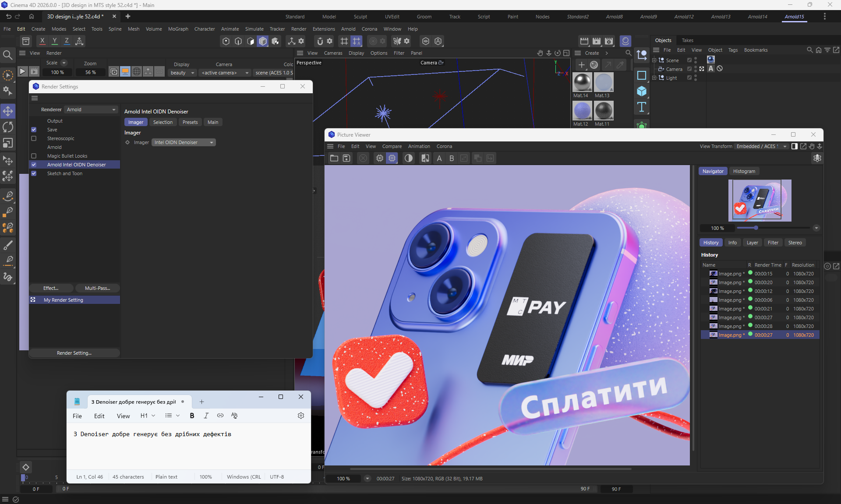Click the Text object icon
841x504 pixels.
642,107
